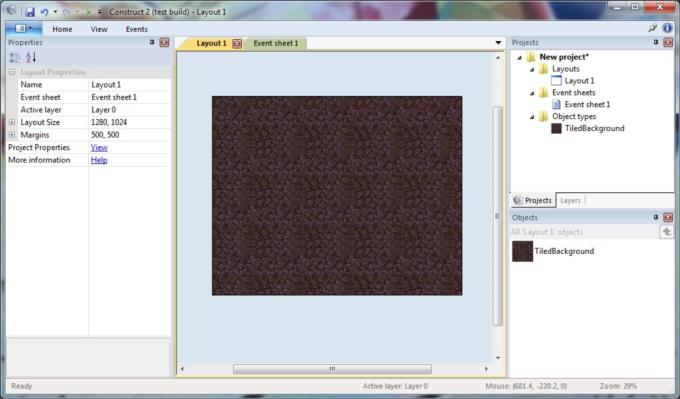This screenshot has width=680, height=399.
Task: Switch to Event sheet 1 tab
Action: click(276, 43)
